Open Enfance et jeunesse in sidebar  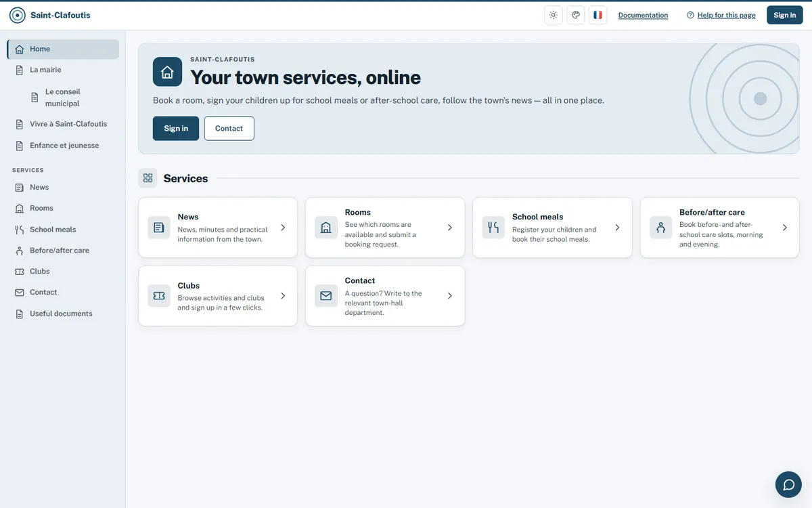[63, 146]
